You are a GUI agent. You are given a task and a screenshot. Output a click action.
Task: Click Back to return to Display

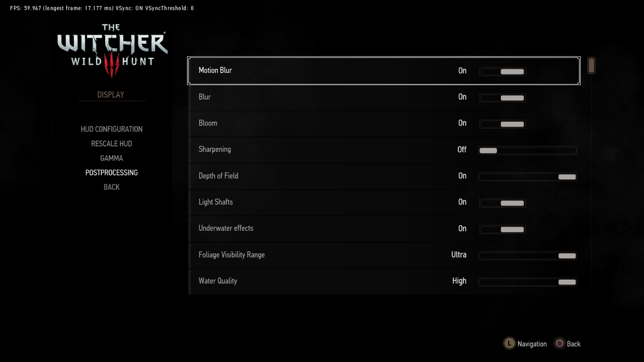111,186
